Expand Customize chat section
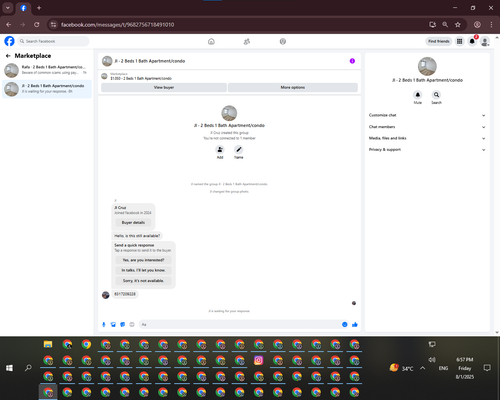Screen dimensions: 500x400 pos(427,115)
